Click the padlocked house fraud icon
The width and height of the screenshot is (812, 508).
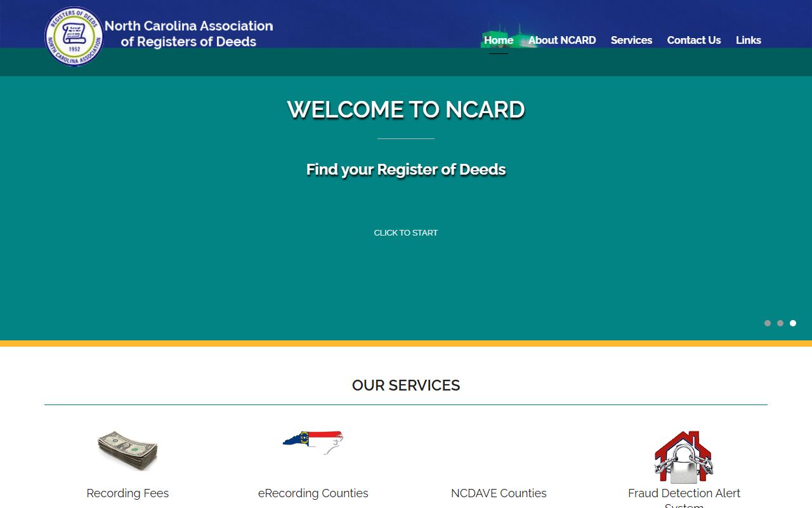click(x=684, y=457)
